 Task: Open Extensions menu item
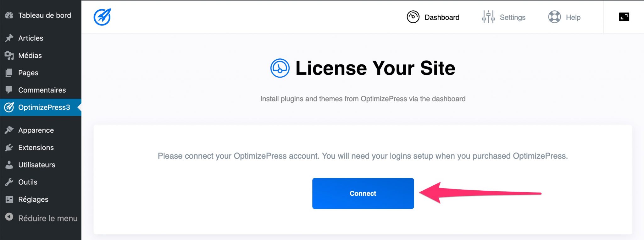coord(41,147)
